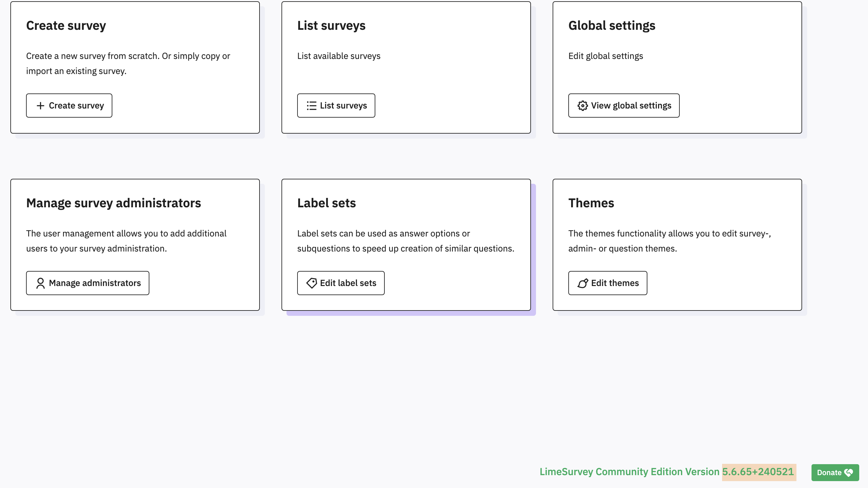The image size is (868, 488).
Task: Click the tag icon on Edit label sets
Action: (311, 283)
